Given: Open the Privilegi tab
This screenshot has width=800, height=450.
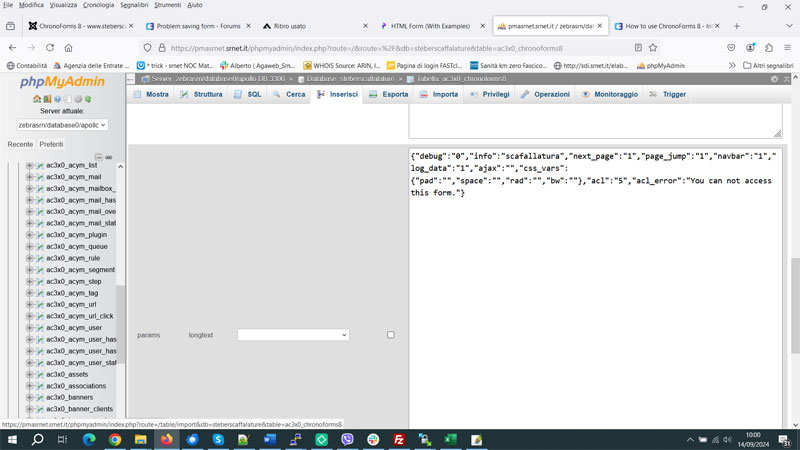Looking at the screenshot, I should pos(490,94).
